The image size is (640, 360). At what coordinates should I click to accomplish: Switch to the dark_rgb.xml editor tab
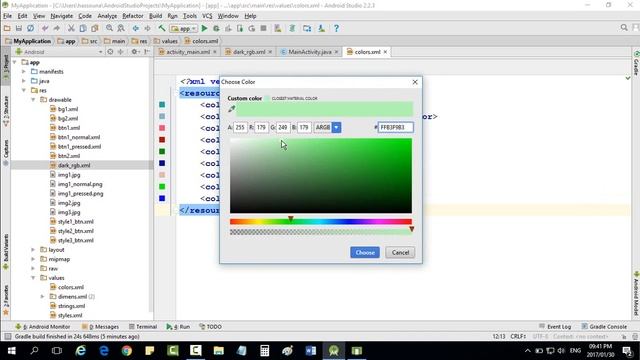(249, 52)
